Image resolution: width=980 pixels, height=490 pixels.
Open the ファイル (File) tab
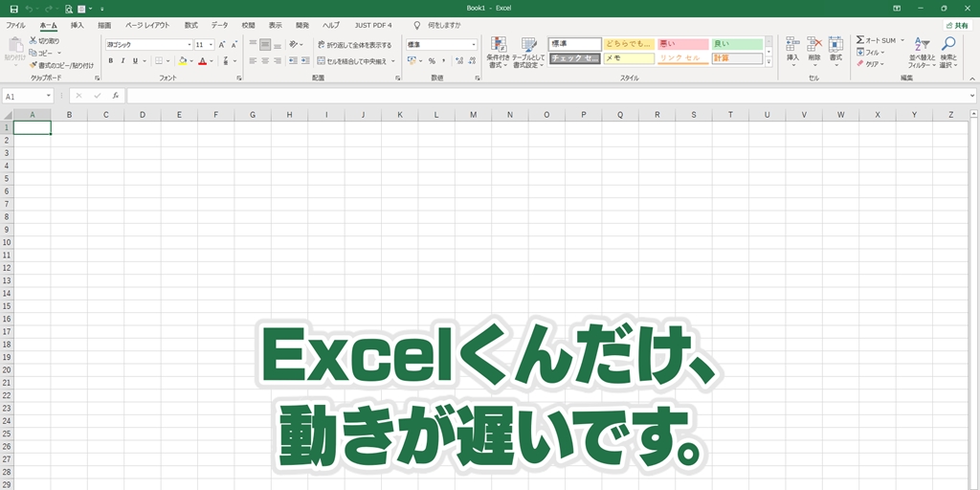coord(15,26)
